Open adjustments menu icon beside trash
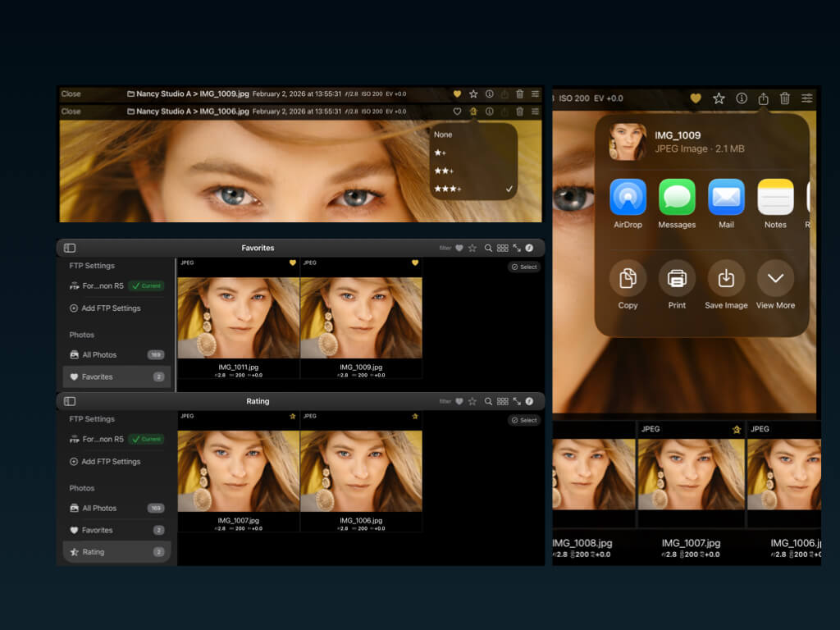Viewport: 840px width, 630px height. (807, 98)
